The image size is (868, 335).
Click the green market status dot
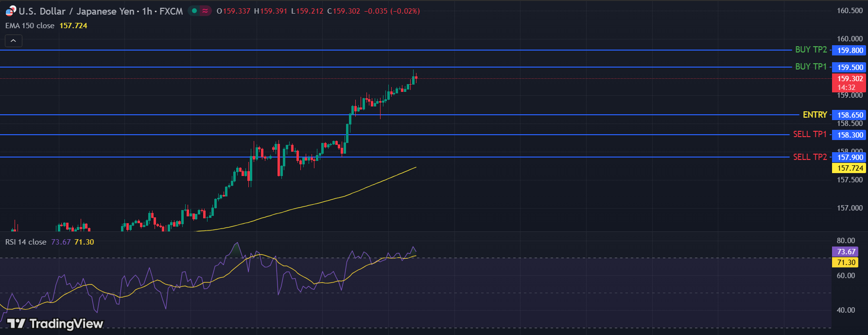[194, 11]
